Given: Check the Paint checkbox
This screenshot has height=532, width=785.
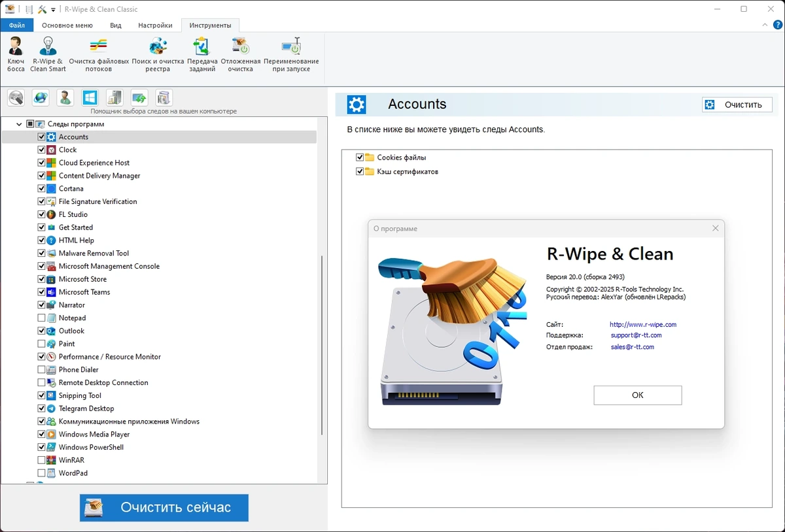Looking at the screenshot, I should (x=42, y=344).
